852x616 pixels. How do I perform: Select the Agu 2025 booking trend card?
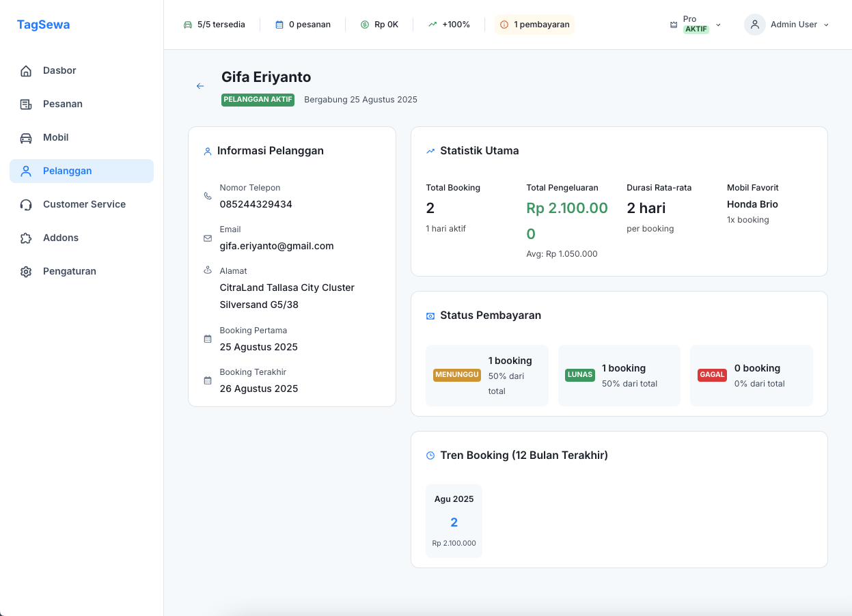(x=454, y=521)
